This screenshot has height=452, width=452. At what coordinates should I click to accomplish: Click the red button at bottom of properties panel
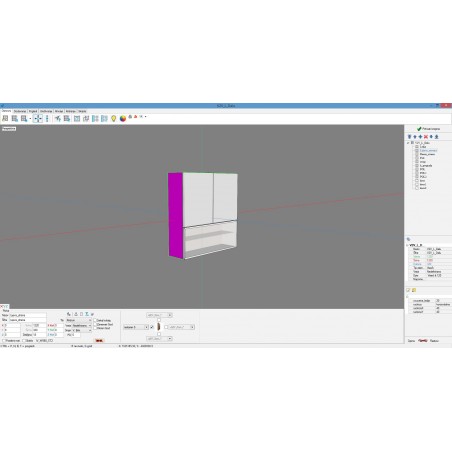[99, 341]
